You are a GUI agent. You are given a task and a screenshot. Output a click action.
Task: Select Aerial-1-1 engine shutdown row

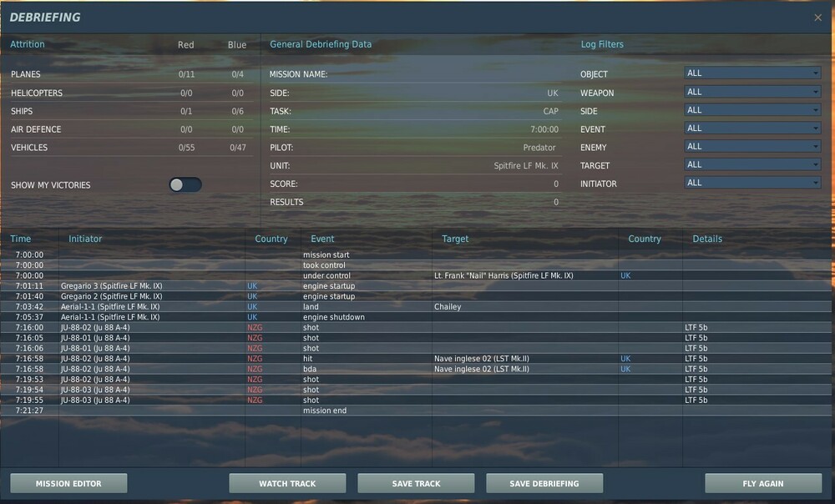point(415,316)
